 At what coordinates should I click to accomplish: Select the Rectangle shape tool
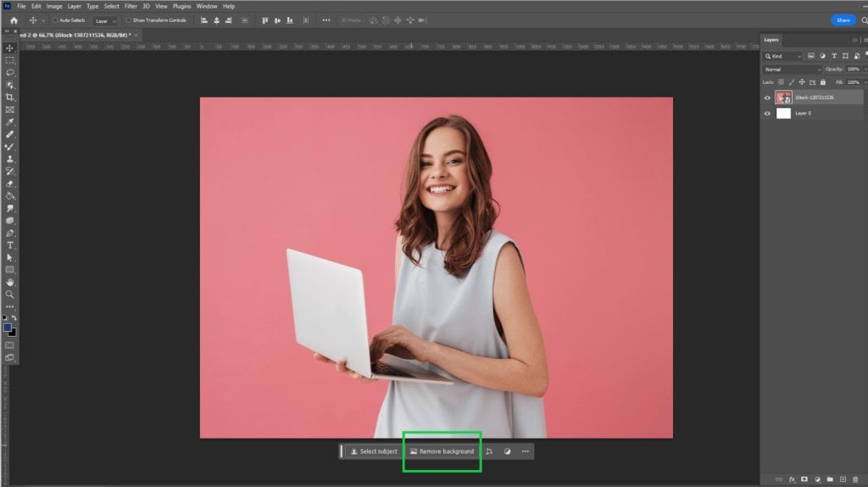coord(10,270)
